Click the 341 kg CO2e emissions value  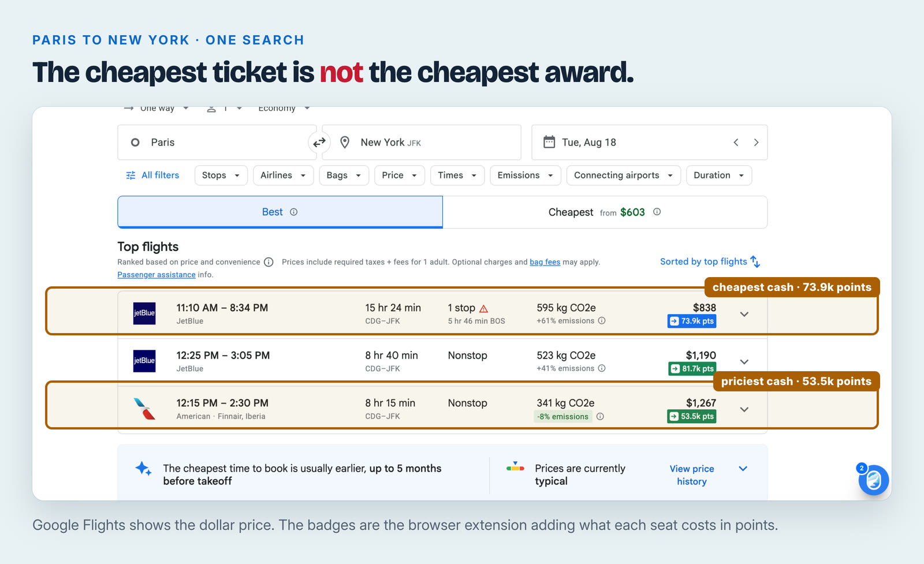click(x=565, y=403)
